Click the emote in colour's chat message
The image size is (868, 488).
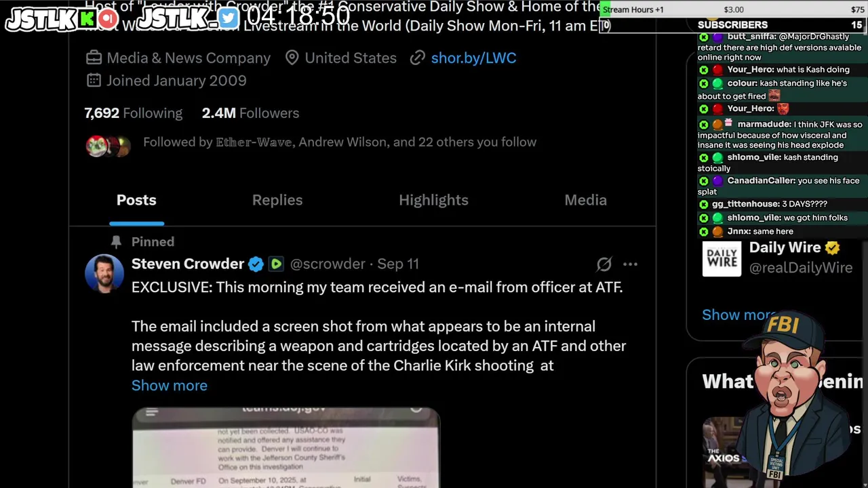click(x=774, y=96)
